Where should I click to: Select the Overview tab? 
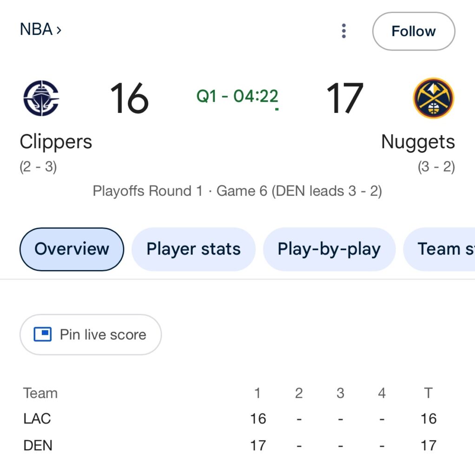click(x=72, y=249)
